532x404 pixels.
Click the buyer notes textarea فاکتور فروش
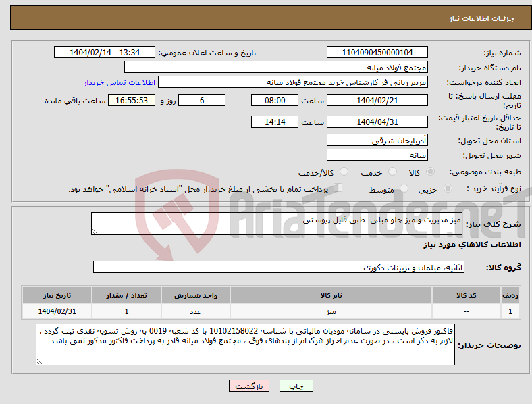245,345
